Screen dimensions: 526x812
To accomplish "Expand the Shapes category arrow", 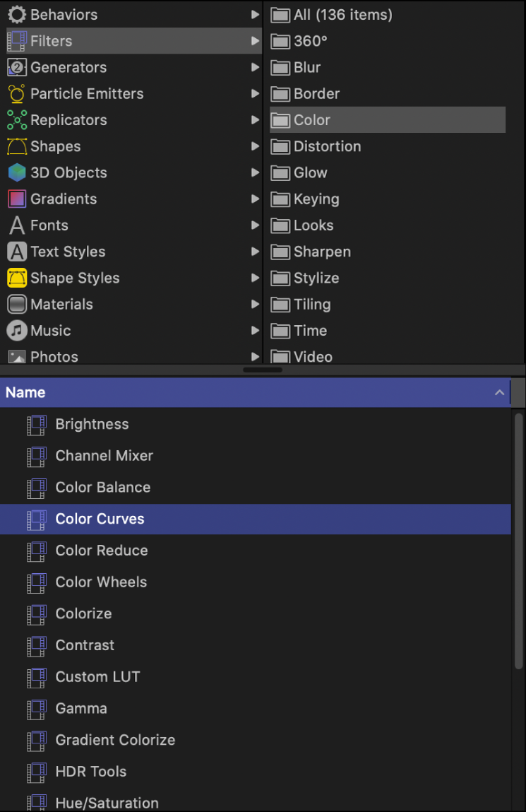I will click(x=256, y=146).
